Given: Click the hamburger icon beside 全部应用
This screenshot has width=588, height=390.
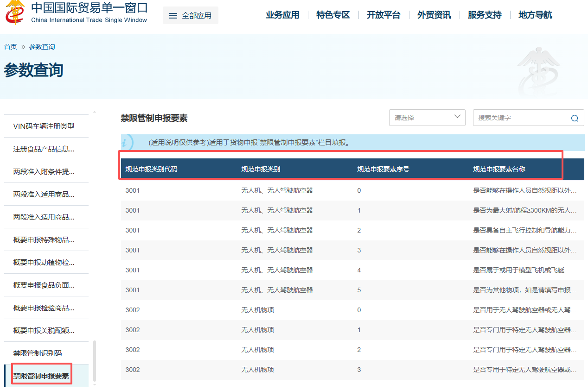Looking at the screenshot, I should coord(174,15).
